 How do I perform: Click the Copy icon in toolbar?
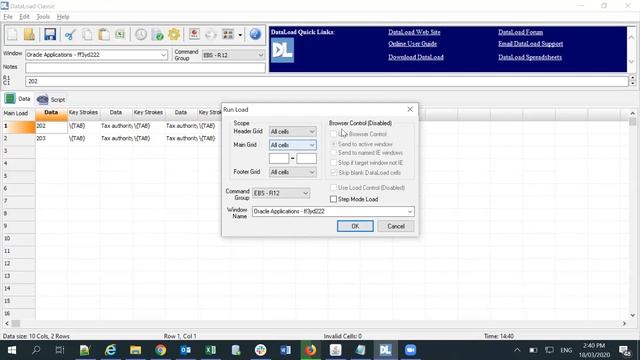point(87,35)
